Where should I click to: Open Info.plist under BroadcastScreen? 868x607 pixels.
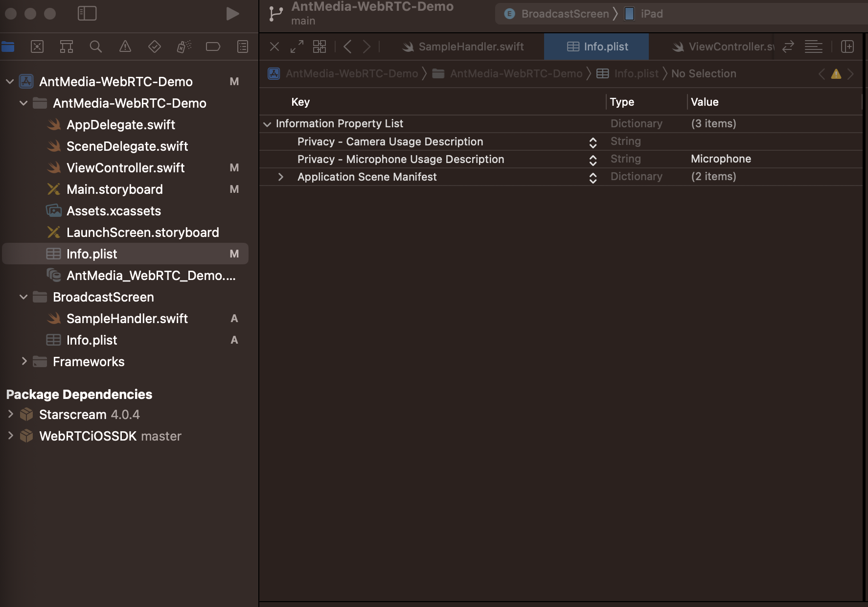[91, 340]
